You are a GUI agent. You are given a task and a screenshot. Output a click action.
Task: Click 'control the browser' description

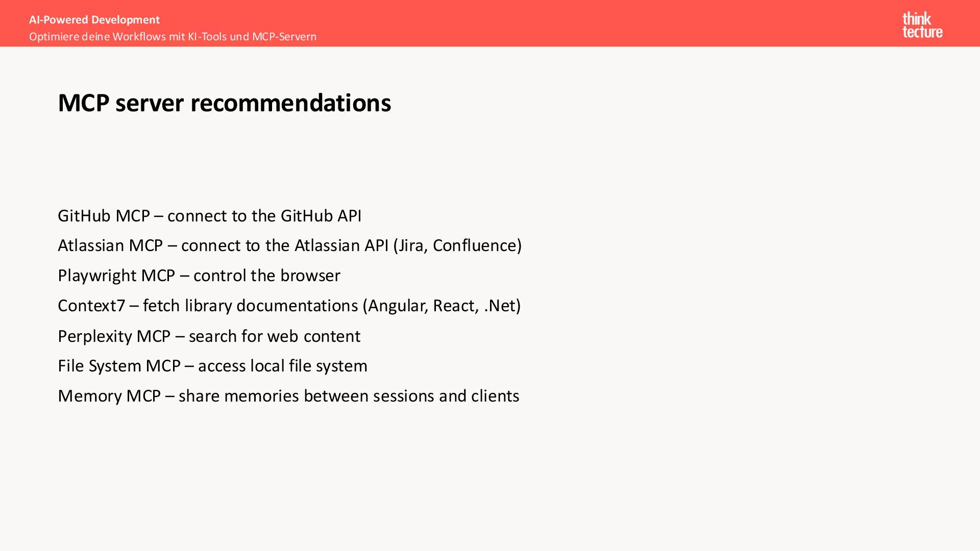point(267,275)
